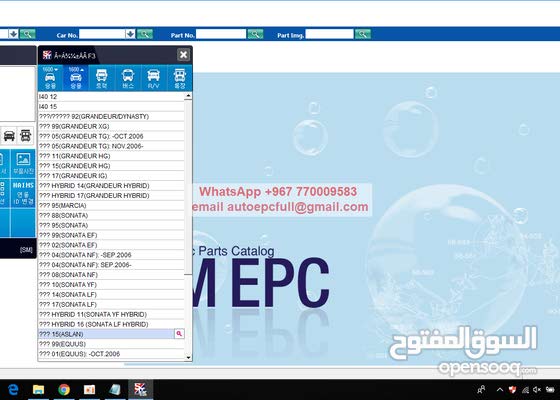
Task: Select the 17(GRANDEUR IG) row
Action: (111, 176)
